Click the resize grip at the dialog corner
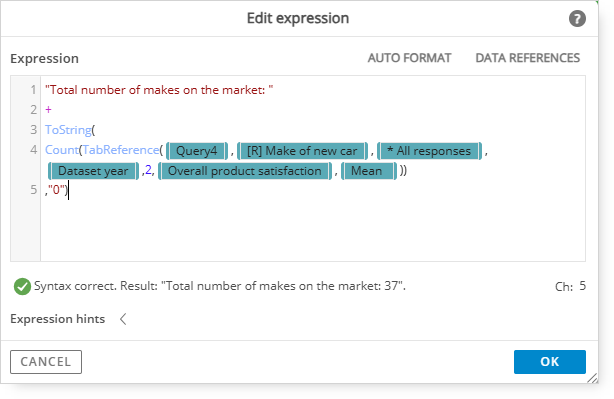Viewport: 614px width, 399px height. [592, 378]
